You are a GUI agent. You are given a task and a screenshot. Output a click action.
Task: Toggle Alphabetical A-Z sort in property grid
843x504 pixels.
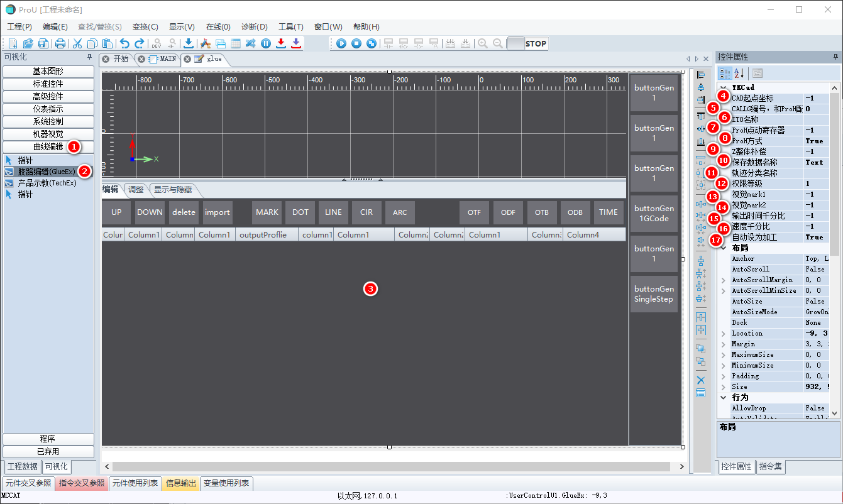point(739,74)
